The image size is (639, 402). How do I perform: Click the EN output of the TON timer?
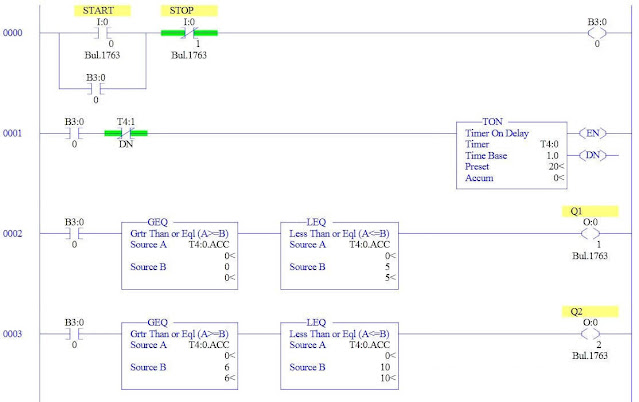pos(593,133)
